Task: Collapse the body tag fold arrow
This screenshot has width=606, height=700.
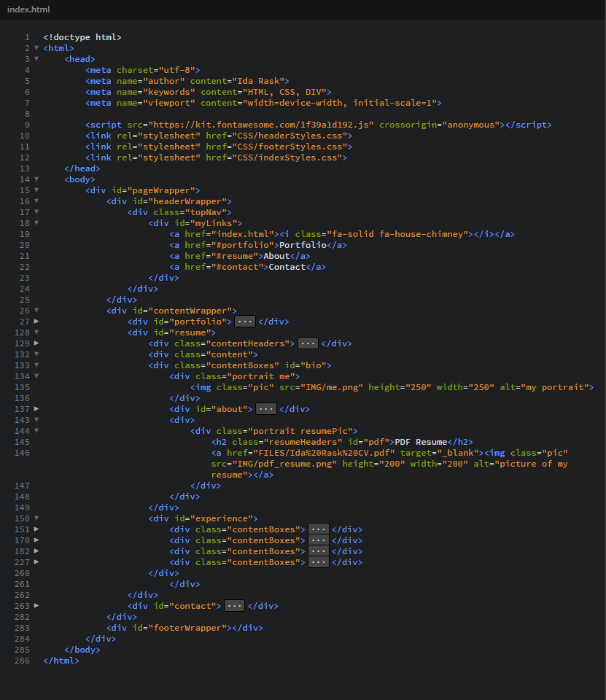Action: [x=36, y=179]
